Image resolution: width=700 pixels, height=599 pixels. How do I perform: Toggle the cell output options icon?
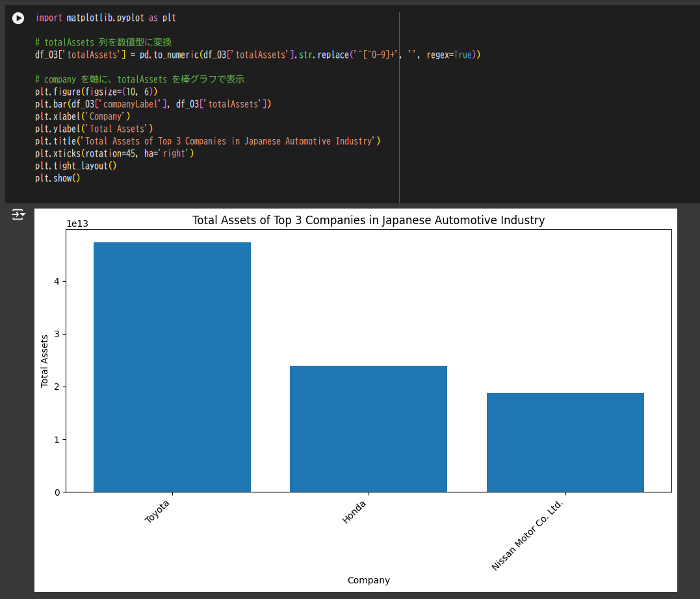[18, 214]
